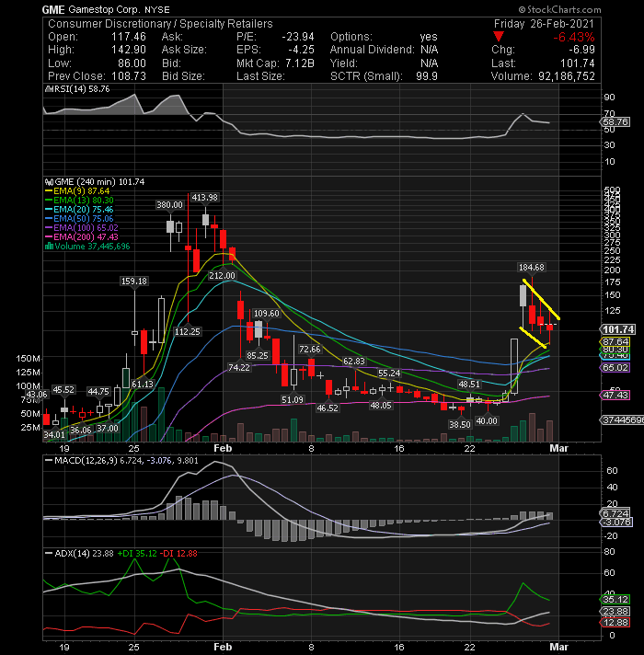Image resolution: width=644 pixels, height=655 pixels.
Task: Click the Prev Close value 108.73
Action: tap(129, 76)
